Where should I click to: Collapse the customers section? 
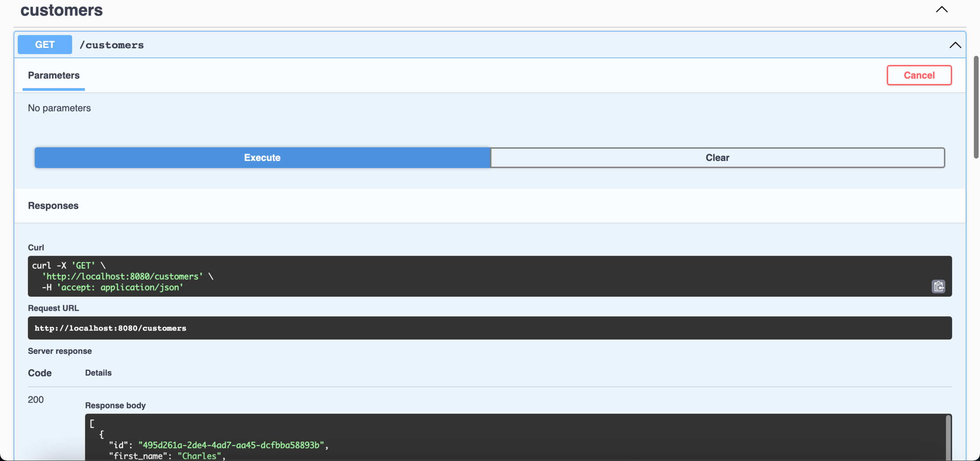pyautogui.click(x=942, y=9)
